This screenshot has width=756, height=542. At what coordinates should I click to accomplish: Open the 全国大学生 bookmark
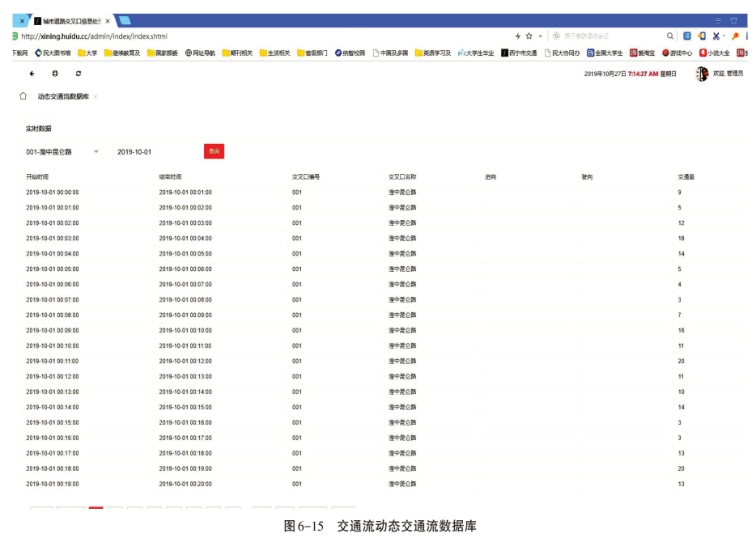click(605, 53)
